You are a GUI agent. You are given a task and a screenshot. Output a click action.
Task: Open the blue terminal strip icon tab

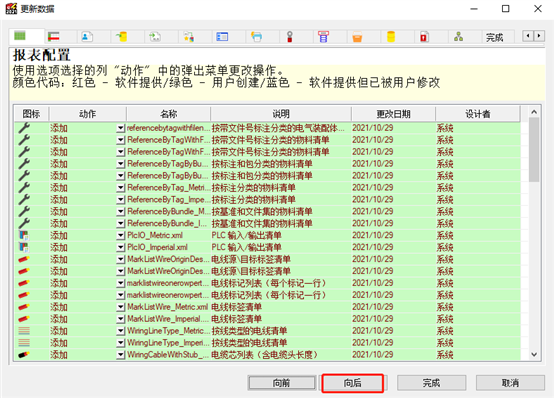pyautogui.click(x=323, y=36)
